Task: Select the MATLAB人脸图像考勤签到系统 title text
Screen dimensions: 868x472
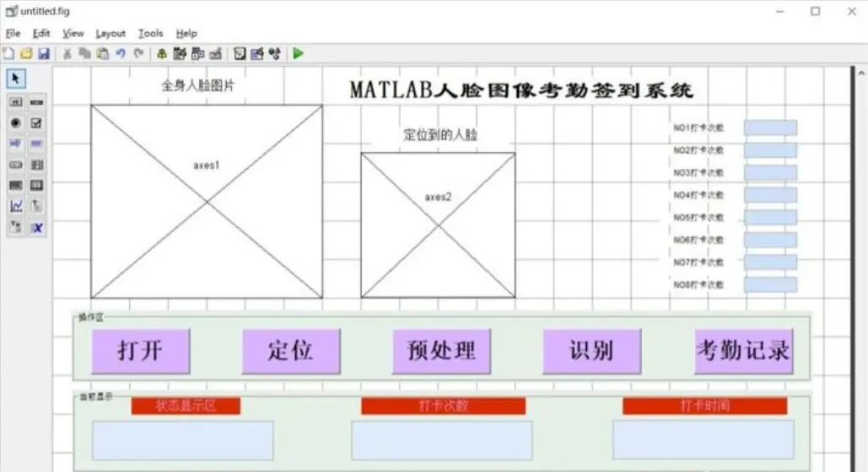Action: coord(521,90)
